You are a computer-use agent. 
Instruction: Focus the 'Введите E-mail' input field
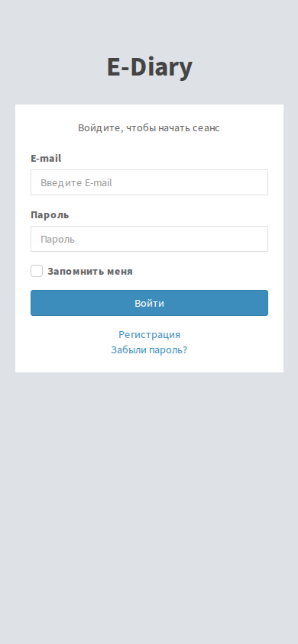pos(149,182)
